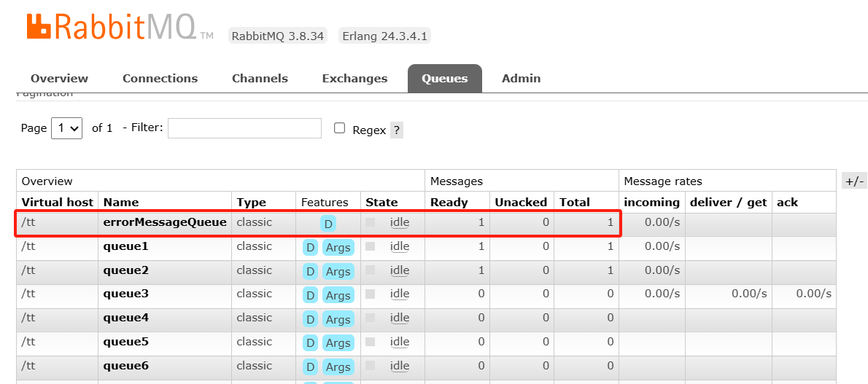Click the state indicator square for queue2
This screenshot has height=384, width=868.
[371, 270]
